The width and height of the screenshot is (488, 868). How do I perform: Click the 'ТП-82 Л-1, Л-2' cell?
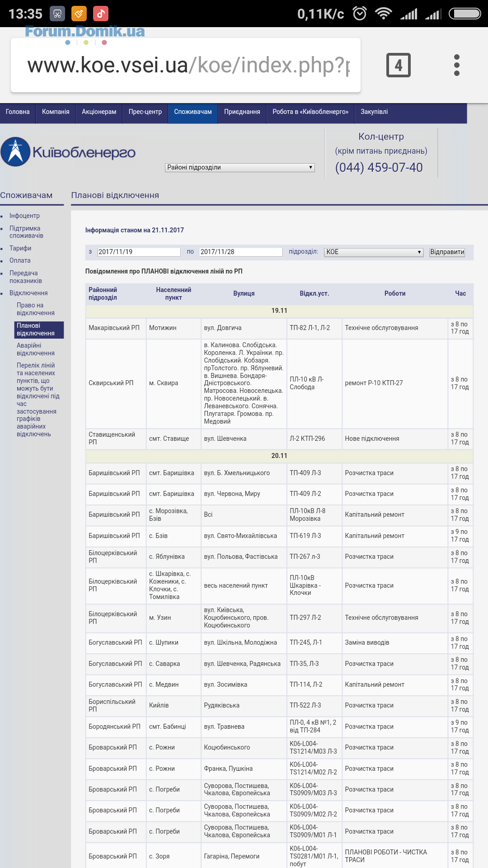314,328
